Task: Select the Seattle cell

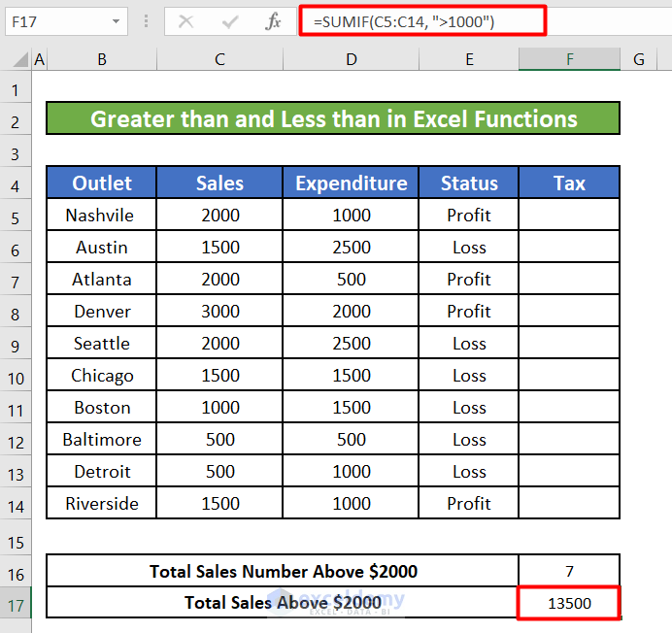Action: [x=102, y=344]
